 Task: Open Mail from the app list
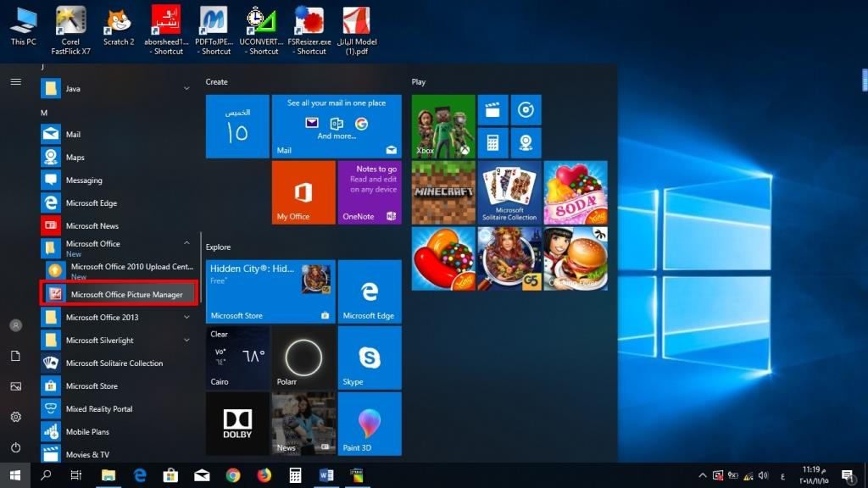tap(116, 135)
